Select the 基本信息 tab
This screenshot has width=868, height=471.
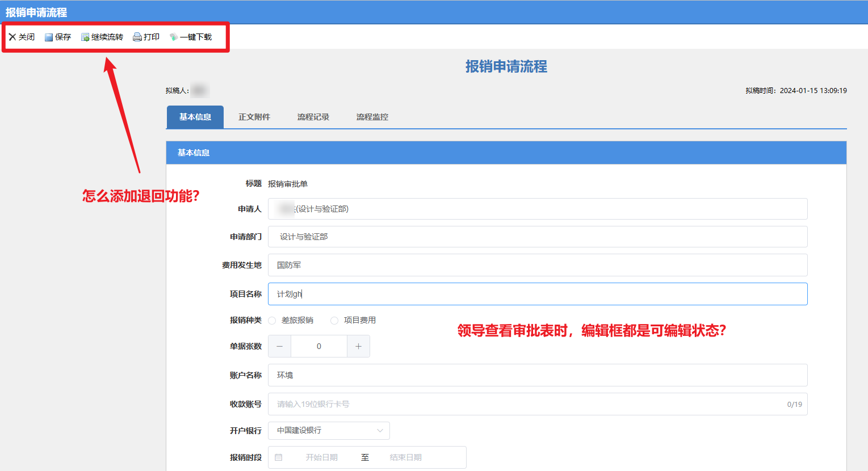pos(195,117)
